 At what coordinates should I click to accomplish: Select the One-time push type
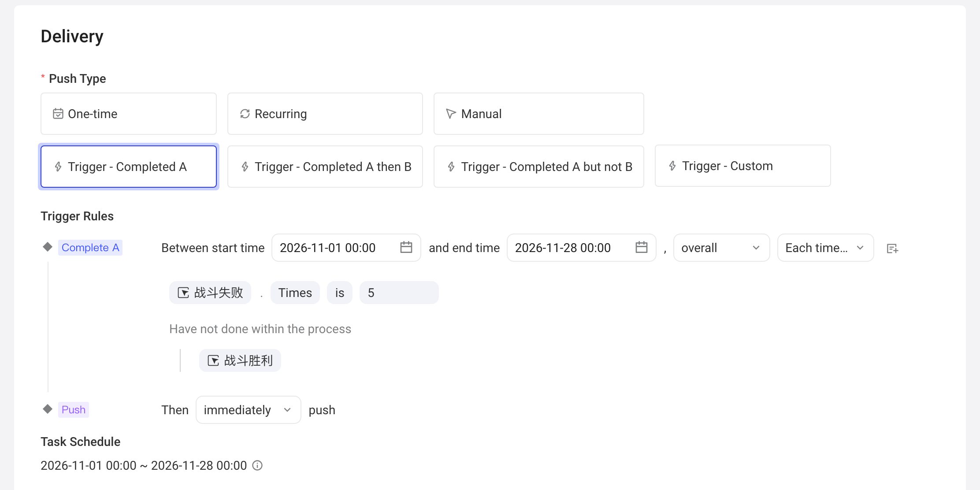129,114
